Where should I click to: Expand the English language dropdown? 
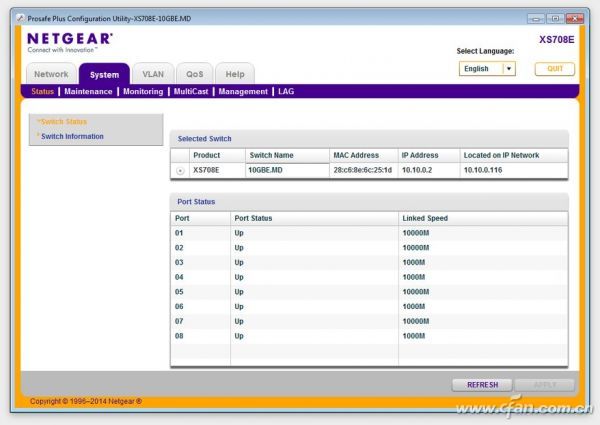click(x=487, y=69)
